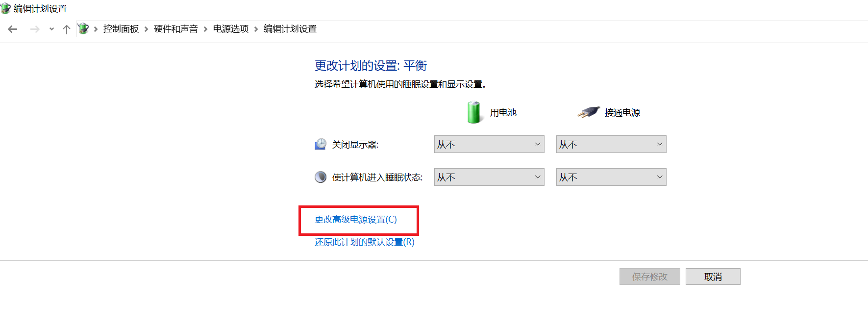Open sleep dropdown under 接通电源
Screen dimensions: 868x328
coord(611,177)
